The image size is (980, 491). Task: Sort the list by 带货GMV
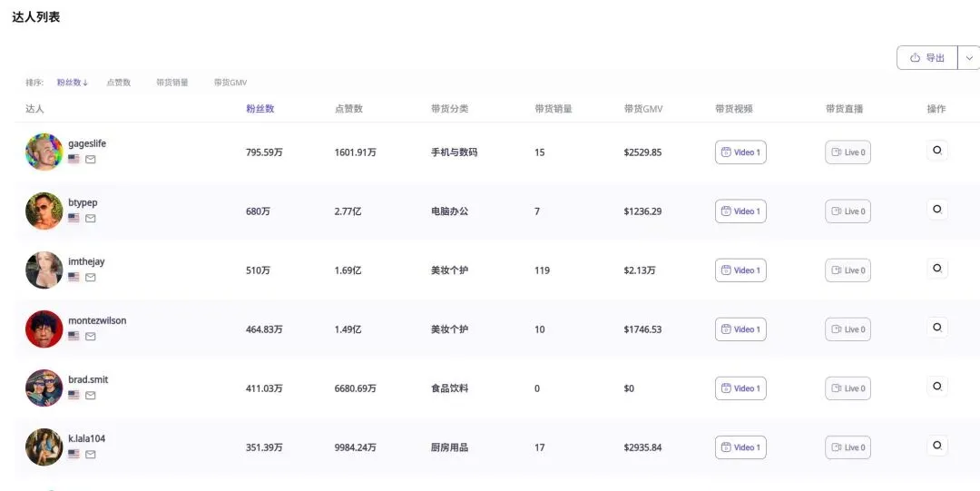(230, 83)
